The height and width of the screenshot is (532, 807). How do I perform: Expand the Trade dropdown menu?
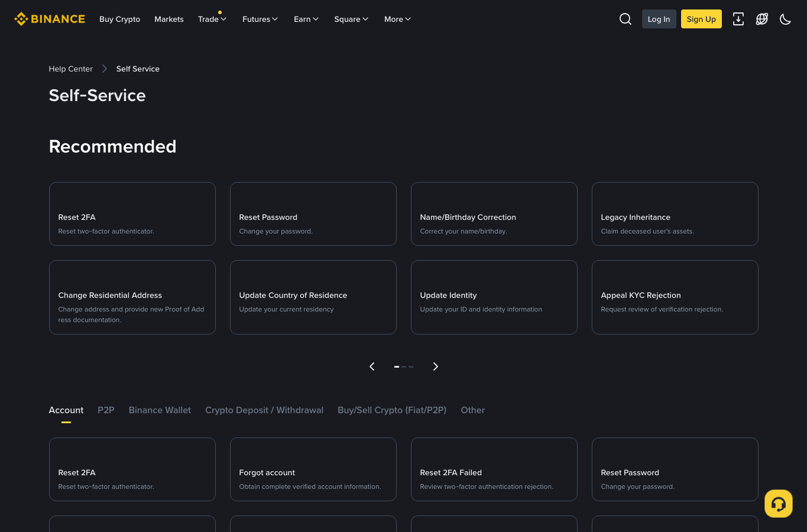[212, 19]
